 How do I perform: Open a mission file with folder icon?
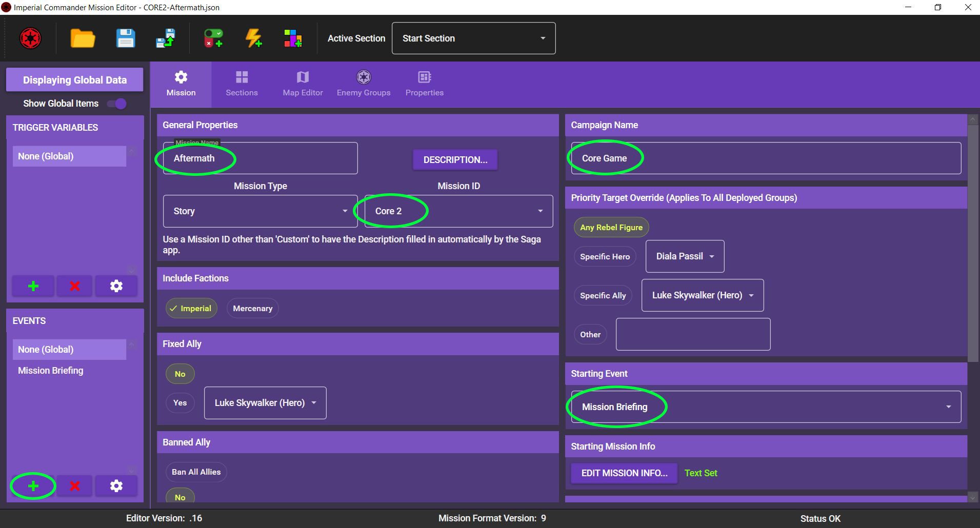[83, 38]
